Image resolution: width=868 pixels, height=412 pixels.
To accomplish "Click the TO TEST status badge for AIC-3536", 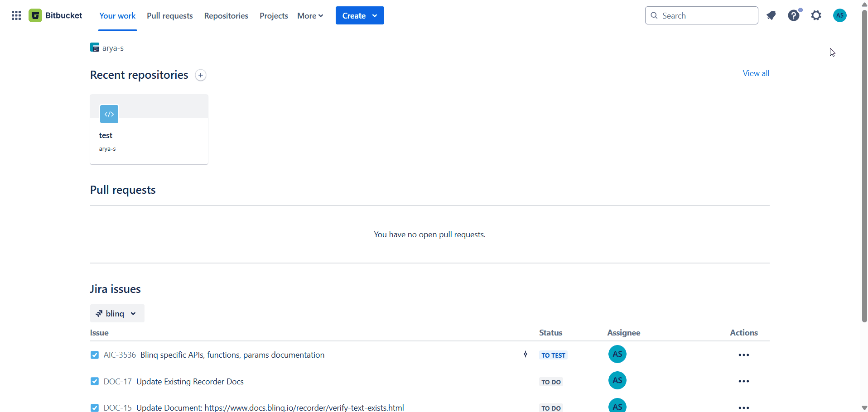I will coord(553,355).
